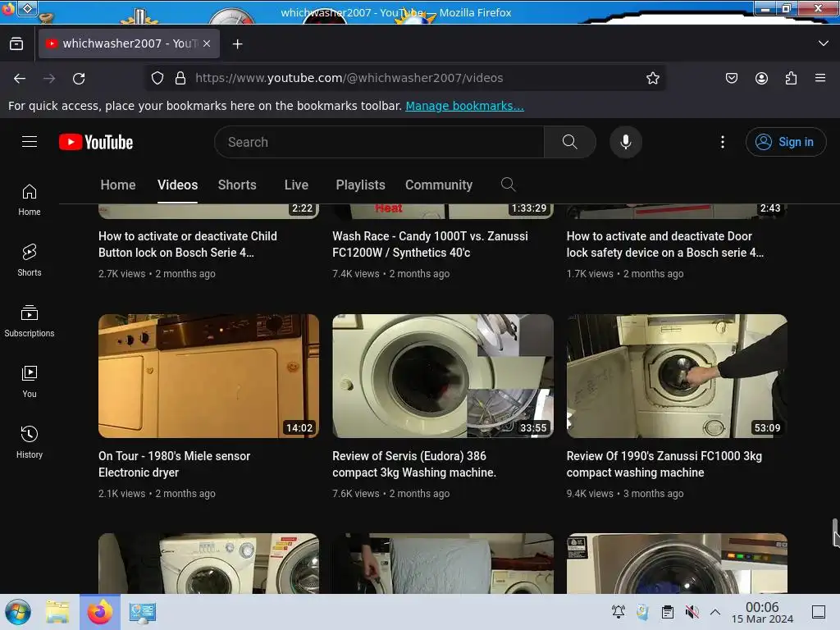This screenshot has width=840, height=630.
Task: Open Firefox extensions icon
Action: click(x=791, y=78)
